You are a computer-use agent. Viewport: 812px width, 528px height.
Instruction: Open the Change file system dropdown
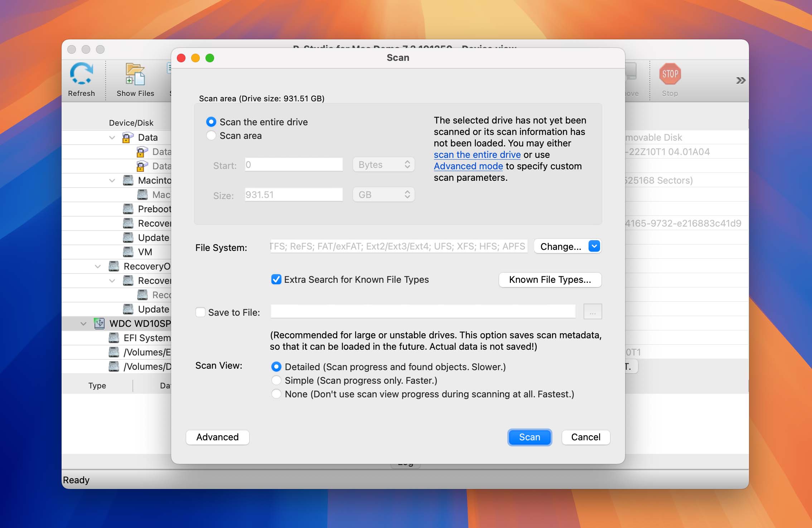tap(594, 246)
